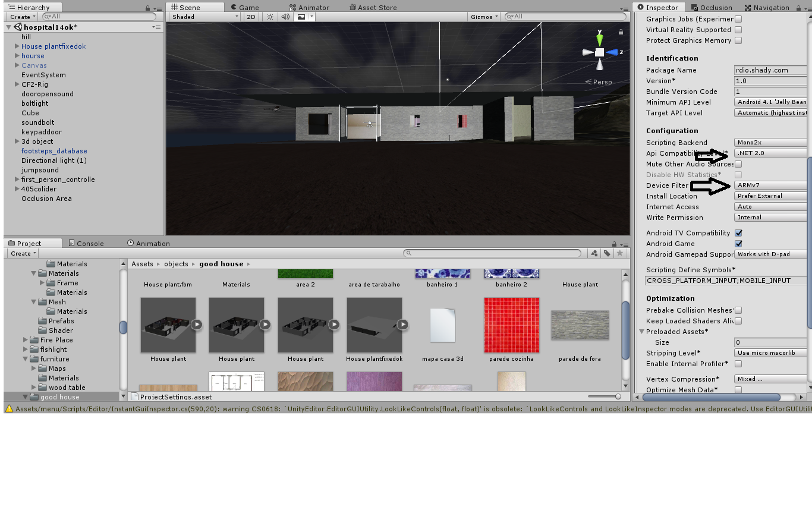Adjust the asset thumbnail size slider

point(618,396)
